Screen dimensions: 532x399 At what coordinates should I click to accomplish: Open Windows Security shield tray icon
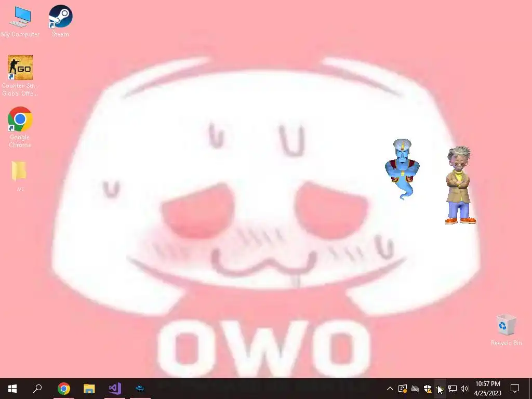pos(428,389)
